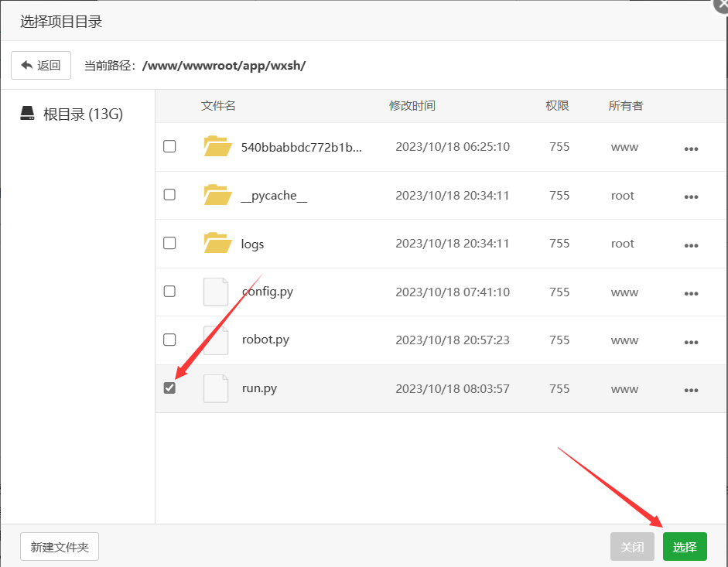Select the run.py file icon
This screenshot has width=728, height=567.
tap(216, 388)
